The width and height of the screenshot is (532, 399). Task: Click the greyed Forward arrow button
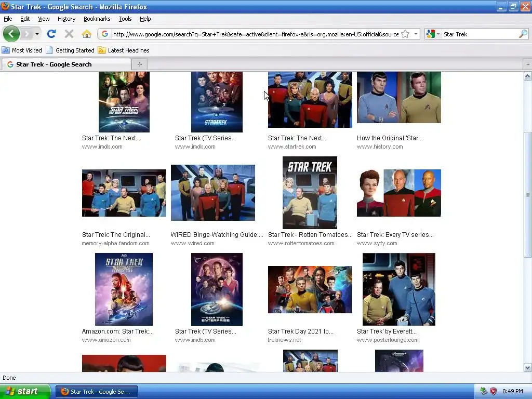tap(27, 34)
